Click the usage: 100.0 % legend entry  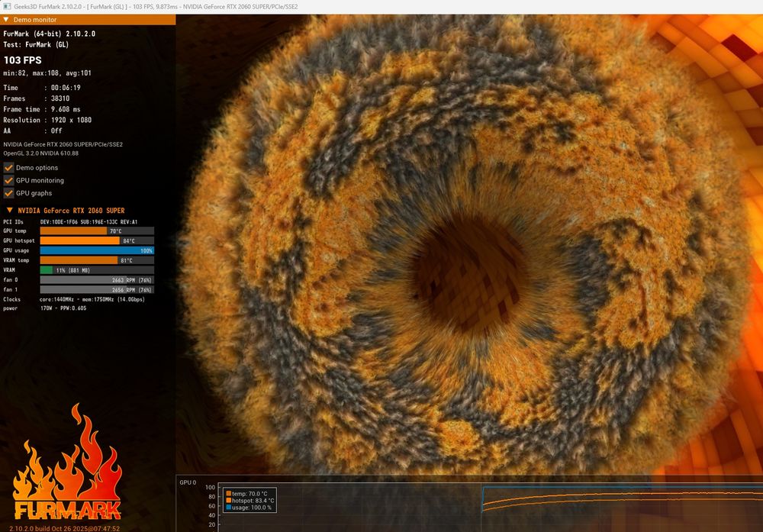click(x=249, y=507)
